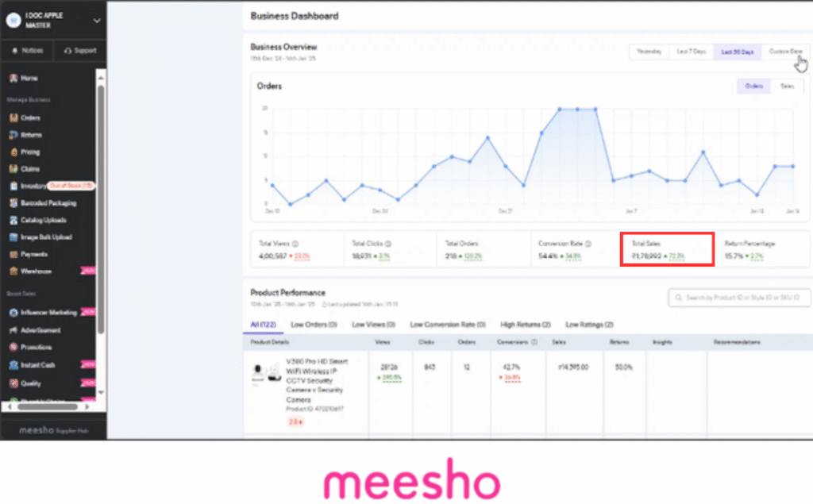The image size is (813, 504).
Task: Click the sidebar horizontal scrollbar thumb
Action: tap(48, 407)
